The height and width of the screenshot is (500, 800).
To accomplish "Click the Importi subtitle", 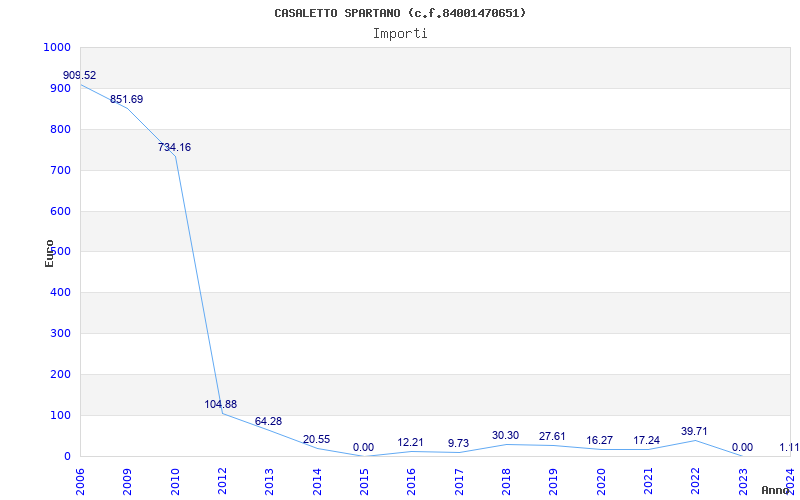I will point(400,34).
